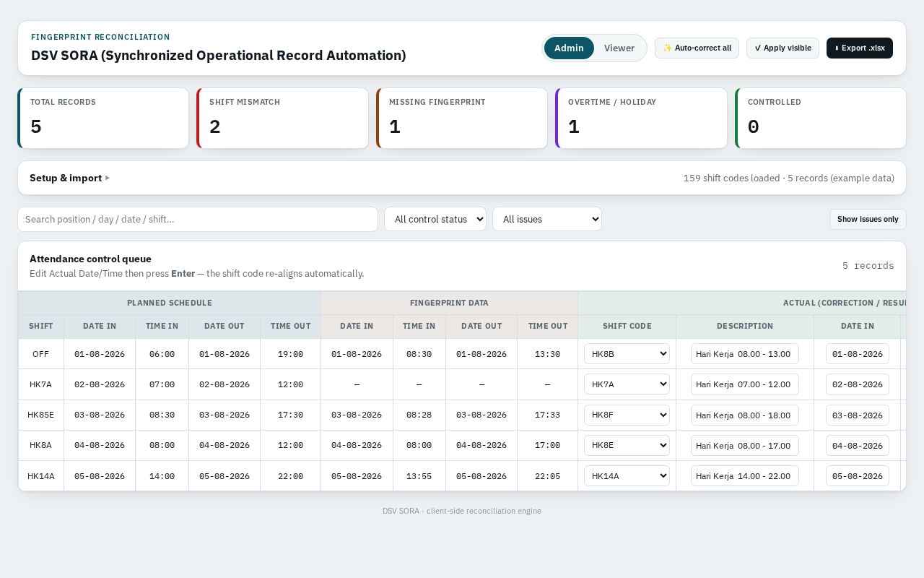Image resolution: width=924 pixels, height=578 pixels.
Task: Click the Missing Fingerprint card
Action: tap(462, 118)
